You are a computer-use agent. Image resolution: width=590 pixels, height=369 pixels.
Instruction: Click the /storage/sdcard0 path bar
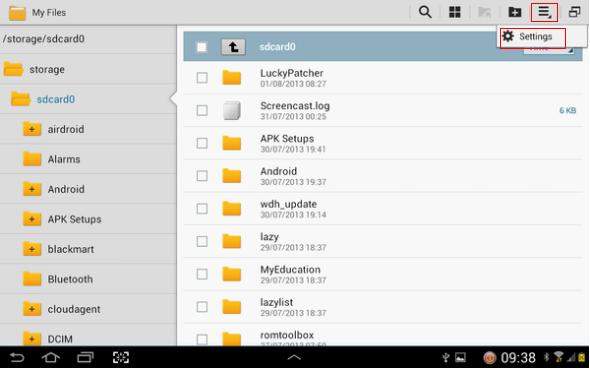pyautogui.click(x=88, y=39)
